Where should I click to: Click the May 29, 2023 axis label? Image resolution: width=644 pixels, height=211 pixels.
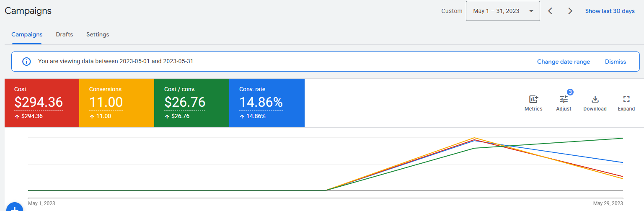pos(608,203)
